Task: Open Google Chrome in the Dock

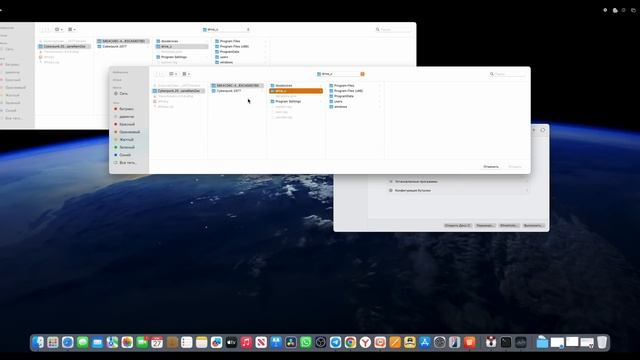Action: (x=350, y=342)
